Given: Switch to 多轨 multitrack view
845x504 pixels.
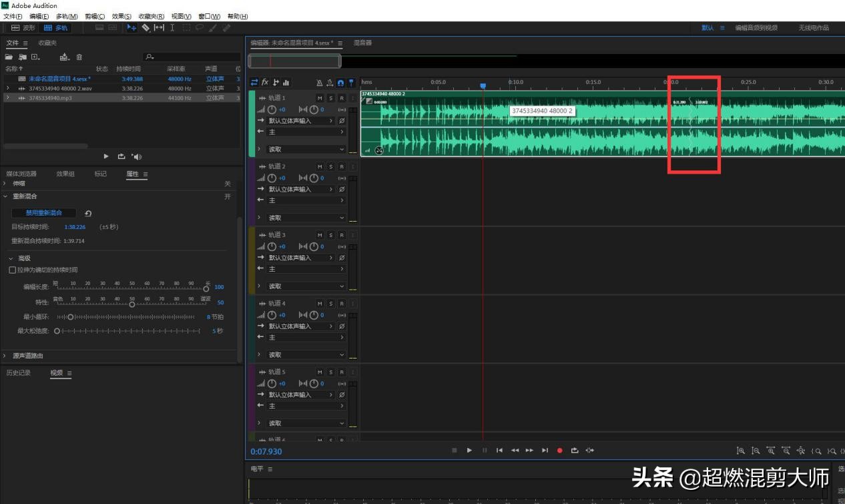Looking at the screenshot, I should point(55,28).
